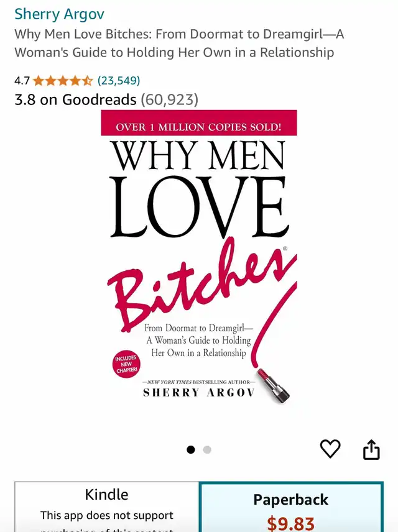This screenshot has height=532, width=398.
Task: Tap the half-filled fifth rating star
Action: point(87,81)
